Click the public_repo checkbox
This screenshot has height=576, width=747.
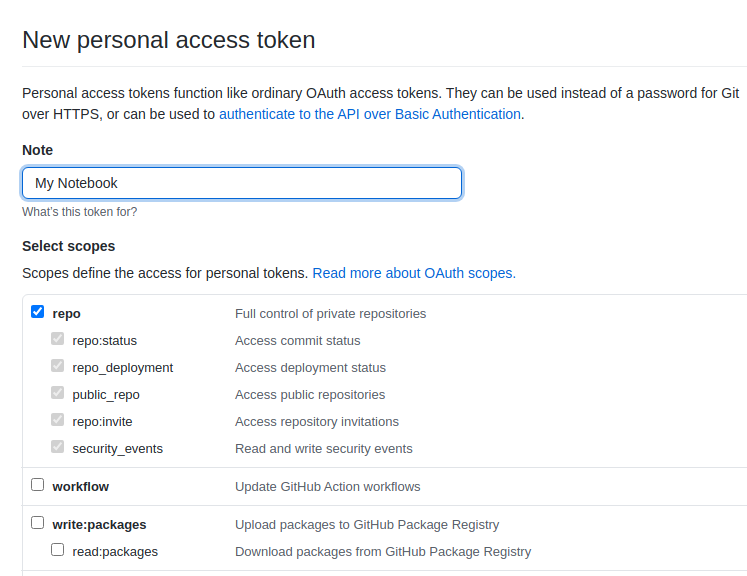tap(58, 393)
